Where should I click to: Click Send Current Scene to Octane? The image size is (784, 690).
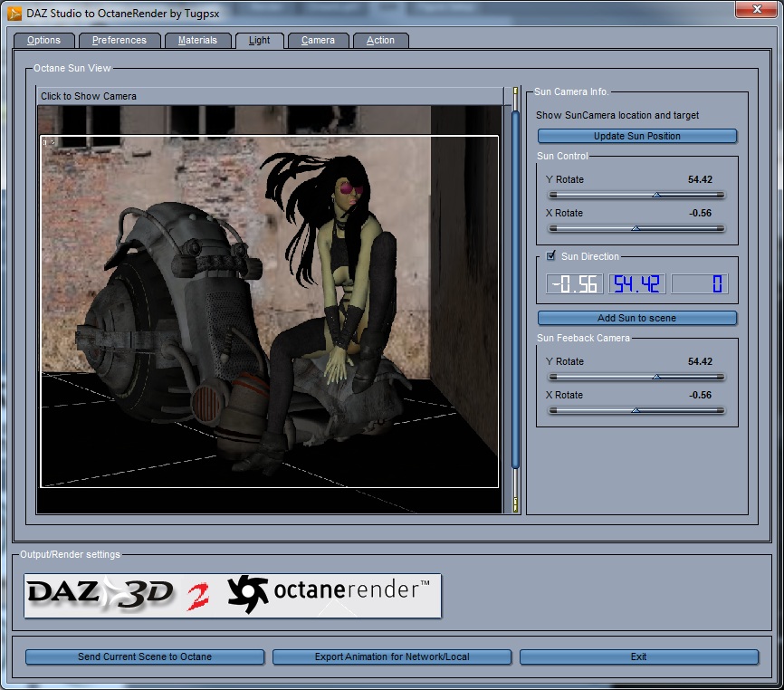pyautogui.click(x=145, y=657)
